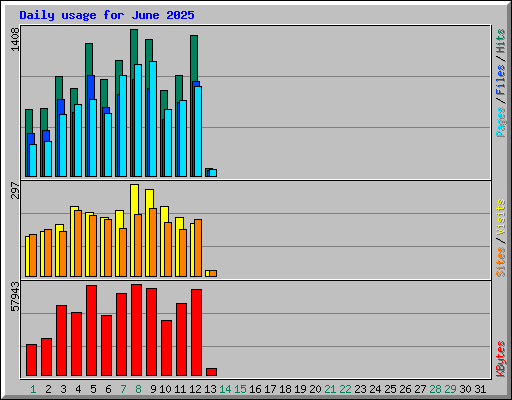Click the day 8 axis label
The height and width of the screenshot is (400, 512).
pos(138,389)
